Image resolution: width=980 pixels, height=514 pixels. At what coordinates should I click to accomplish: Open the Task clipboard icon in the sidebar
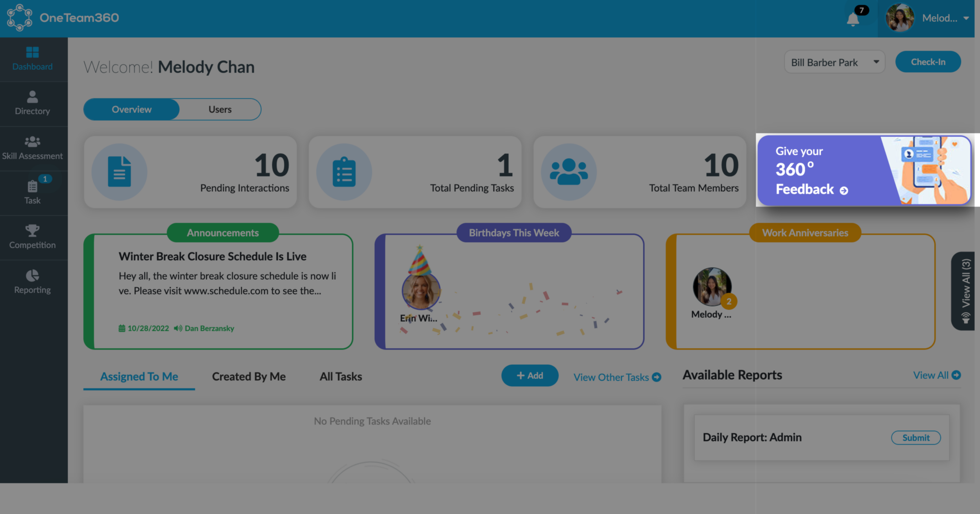coord(33,186)
